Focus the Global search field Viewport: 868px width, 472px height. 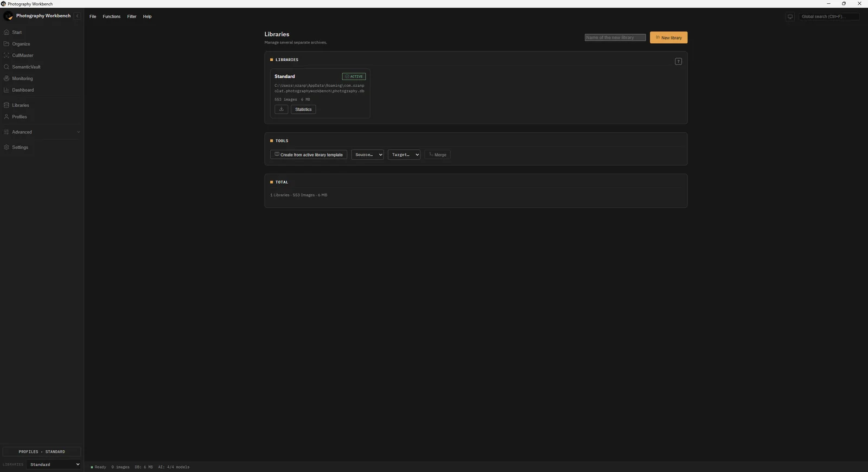829,17
